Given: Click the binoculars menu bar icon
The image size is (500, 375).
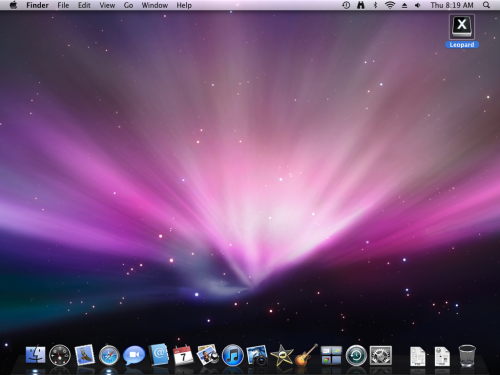Looking at the screenshot, I should [x=361, y=5].
